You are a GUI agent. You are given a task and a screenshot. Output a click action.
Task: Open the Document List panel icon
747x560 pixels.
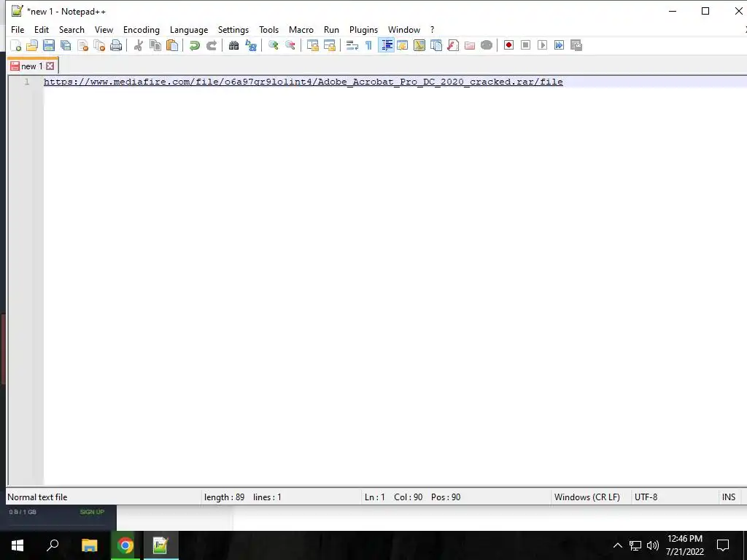(436, 45)
